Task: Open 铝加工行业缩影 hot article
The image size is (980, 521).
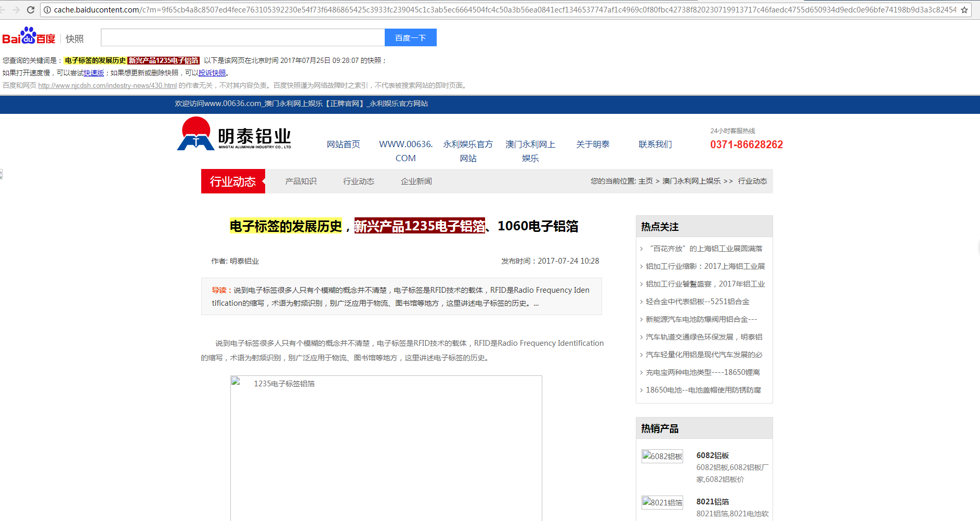Action: tap(705, 266)
